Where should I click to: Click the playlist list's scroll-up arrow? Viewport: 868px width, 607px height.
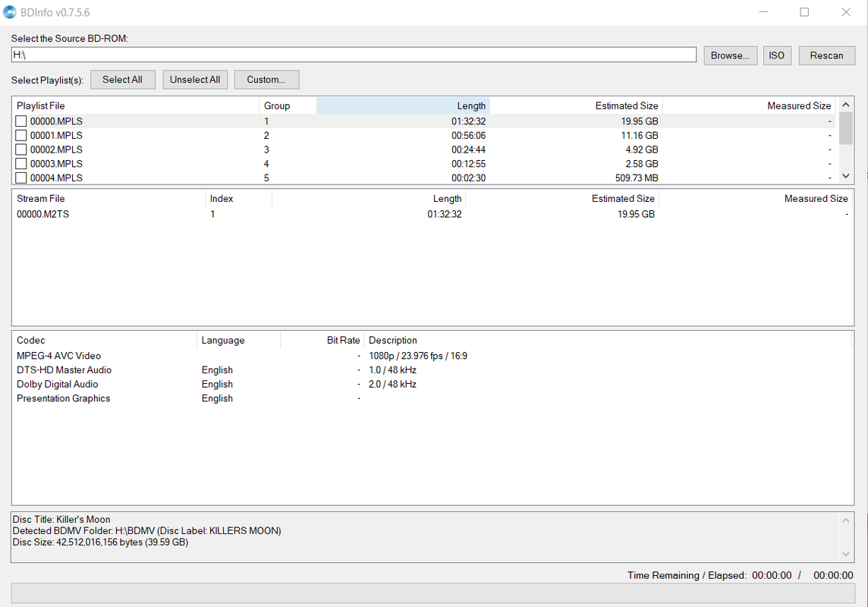pos(845,105)
